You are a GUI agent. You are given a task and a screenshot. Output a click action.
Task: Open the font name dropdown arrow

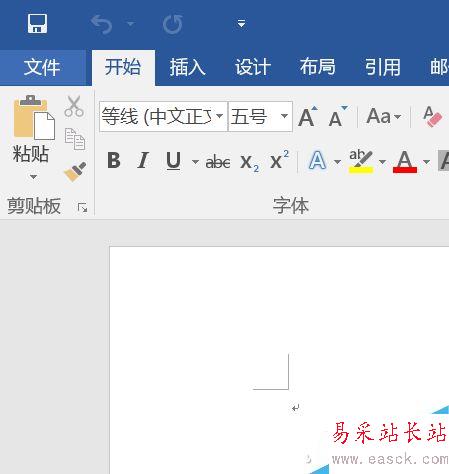click(x=220, y=116)
